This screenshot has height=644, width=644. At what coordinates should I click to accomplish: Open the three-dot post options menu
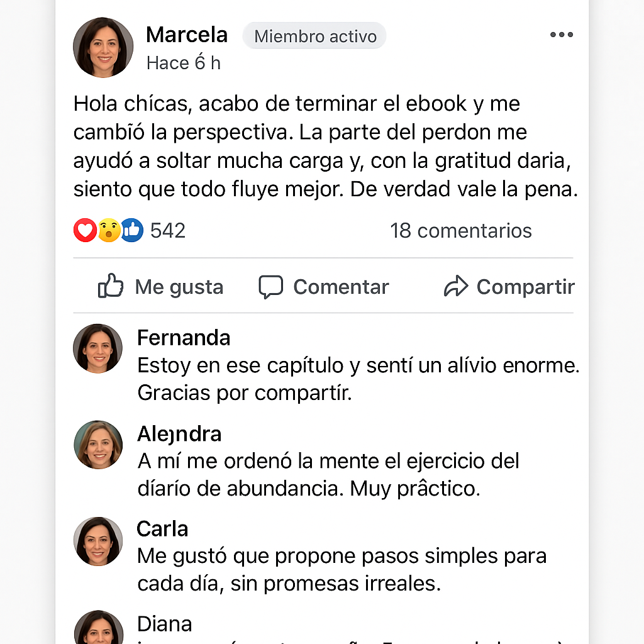561,35
